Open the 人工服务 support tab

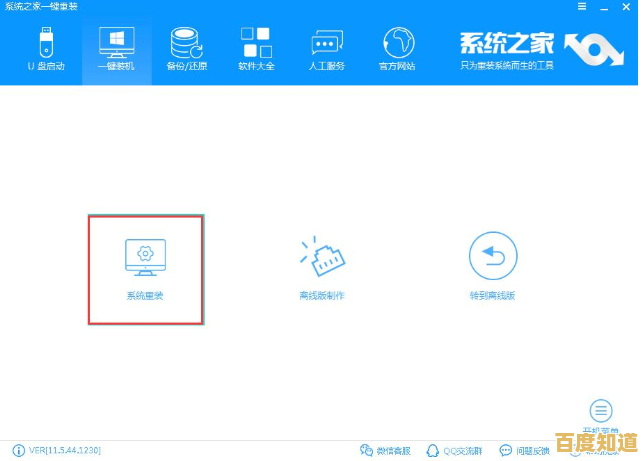pos(326,49)
